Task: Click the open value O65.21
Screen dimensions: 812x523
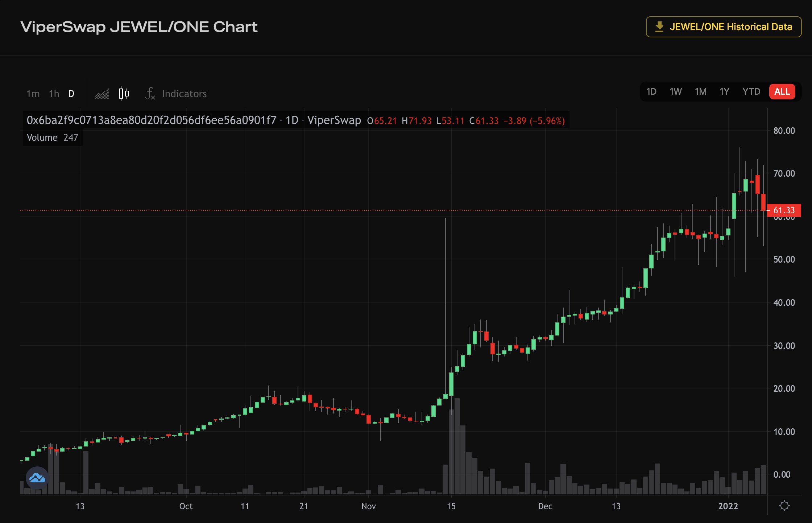Action: [x=382, y=121]
